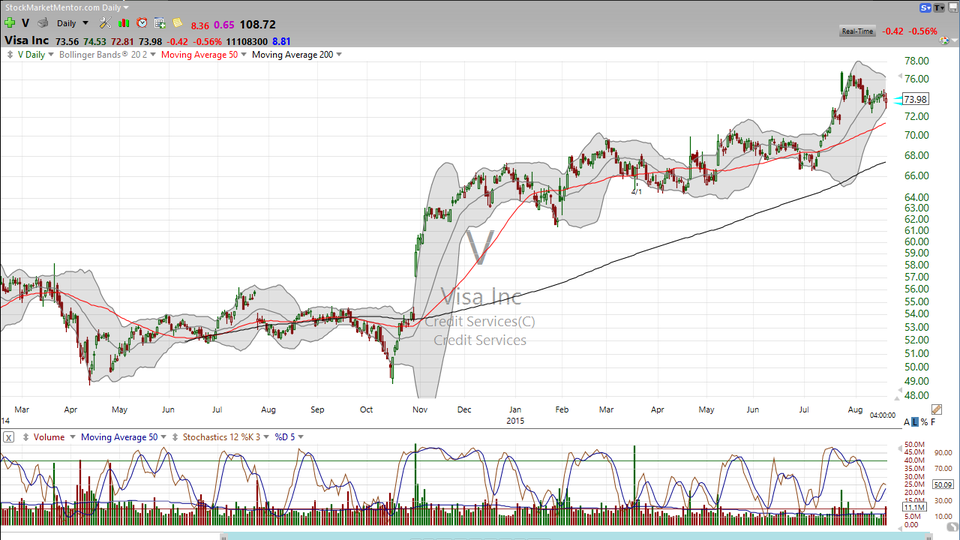
Task: Click the low price 72.81 in header
Action: tap(122, 42)
